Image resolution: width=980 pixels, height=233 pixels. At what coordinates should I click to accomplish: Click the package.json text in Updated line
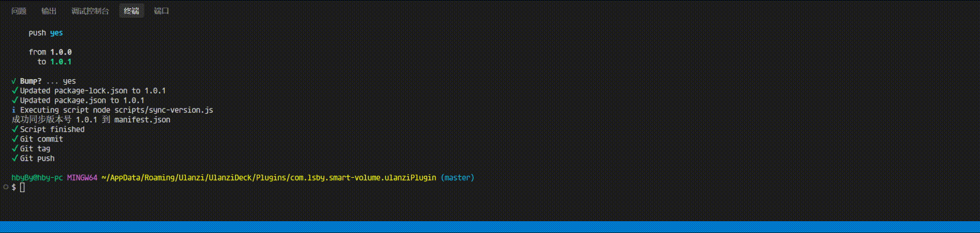[80, 100]
